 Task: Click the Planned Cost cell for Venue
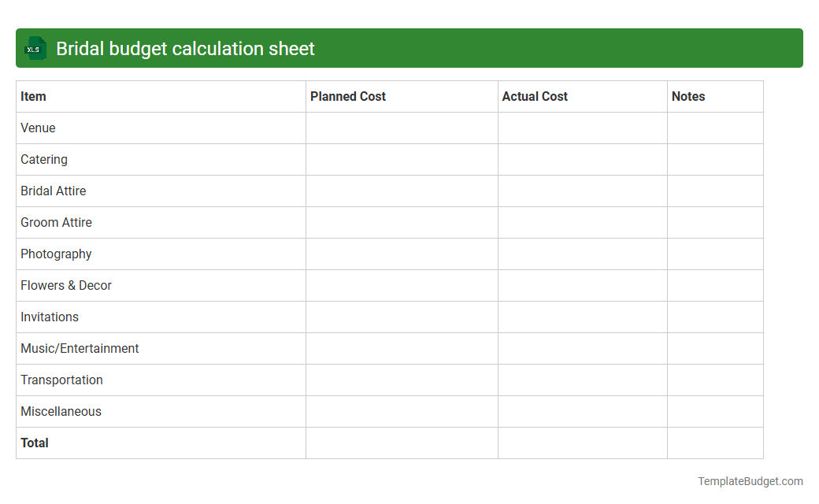click(402, 128)
